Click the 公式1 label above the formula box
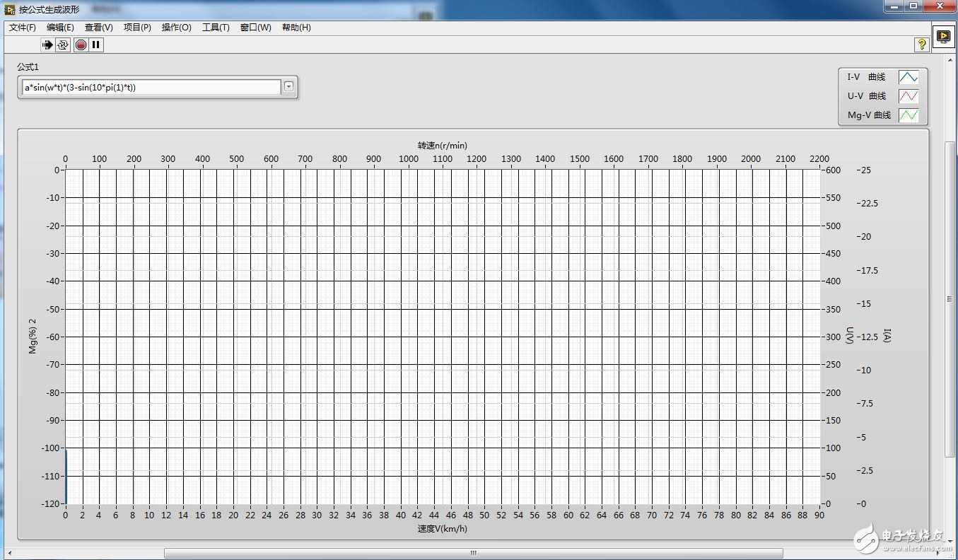This screenshot has width=958, height=560. [x=28, y=67]
